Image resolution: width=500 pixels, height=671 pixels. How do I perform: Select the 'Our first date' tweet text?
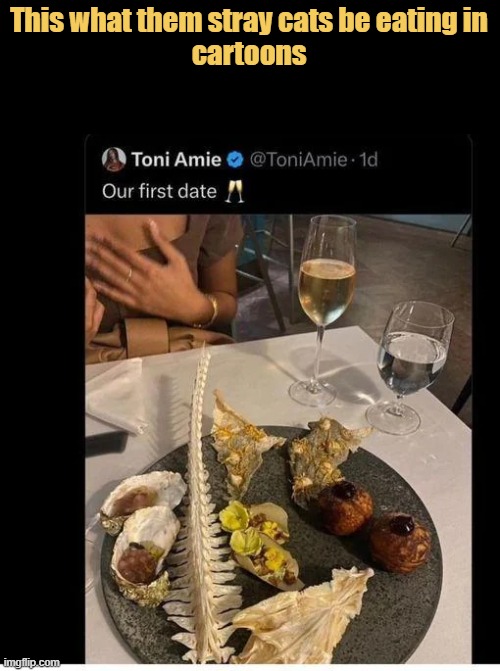tap(159, 191)
